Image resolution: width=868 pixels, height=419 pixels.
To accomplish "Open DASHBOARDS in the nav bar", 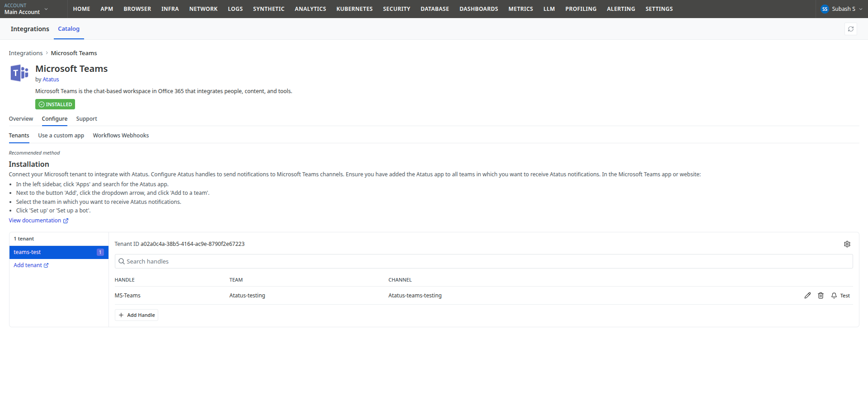I will point(479,9).
